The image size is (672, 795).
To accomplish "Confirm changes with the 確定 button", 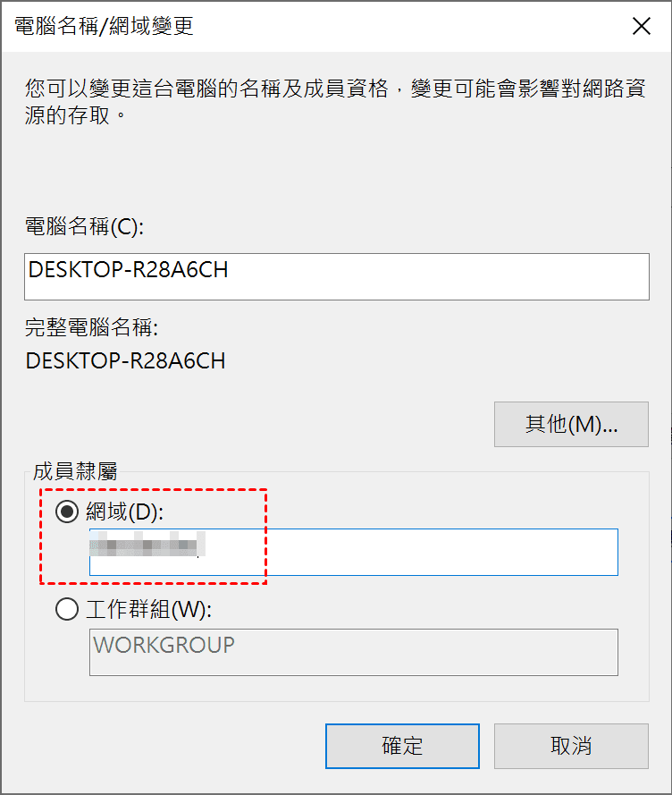I will (402, 746).
